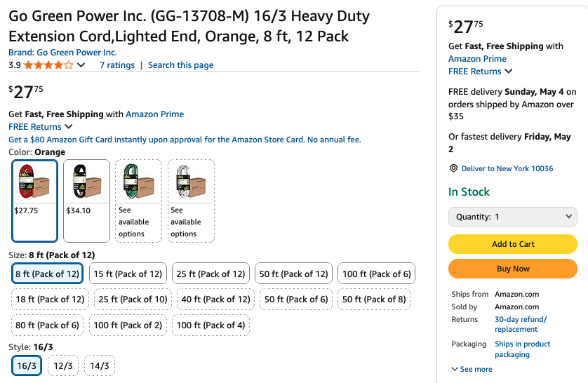Viewport: 588px width, 383px height.
Task: Choose size 80 ft (Pack of 6)
Action: click(47, 325)
